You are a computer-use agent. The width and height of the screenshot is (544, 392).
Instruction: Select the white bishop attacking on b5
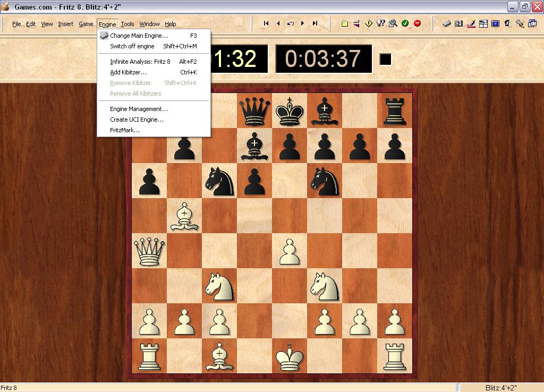pos(184,216)
